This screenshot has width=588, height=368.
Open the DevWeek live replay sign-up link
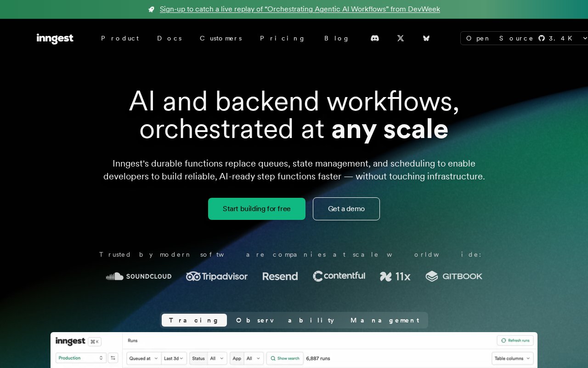[300, 9]
